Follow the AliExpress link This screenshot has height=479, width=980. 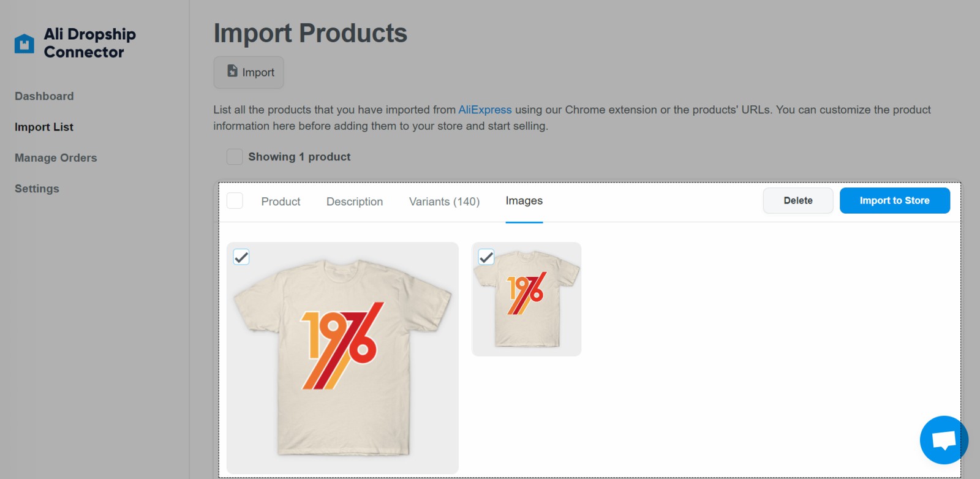484,110
